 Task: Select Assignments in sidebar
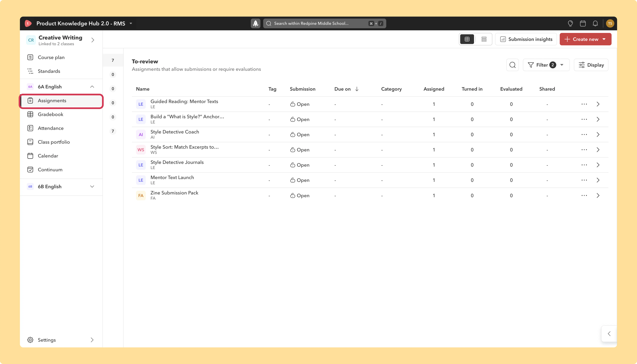point(61,101)
